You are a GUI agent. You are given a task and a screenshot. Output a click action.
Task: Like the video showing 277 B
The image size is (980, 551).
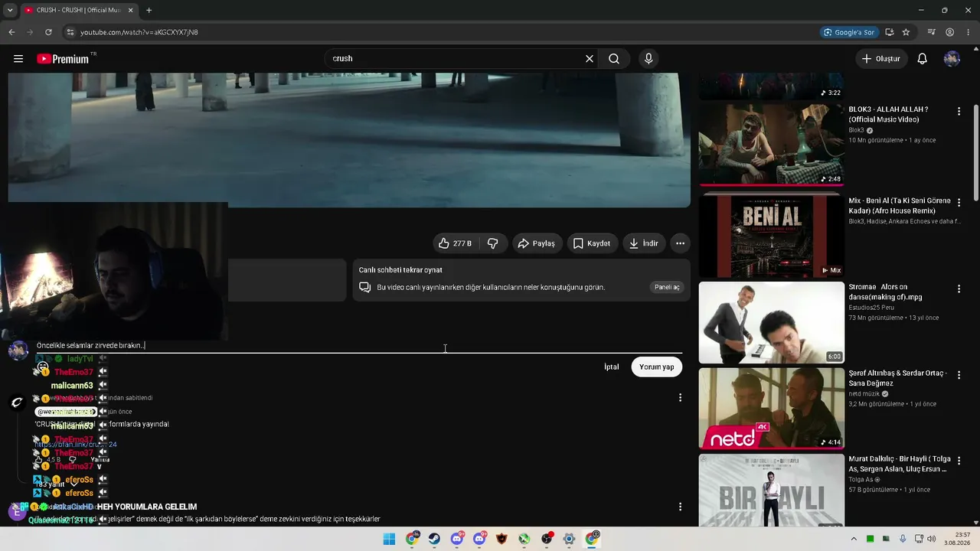[456, 243]
